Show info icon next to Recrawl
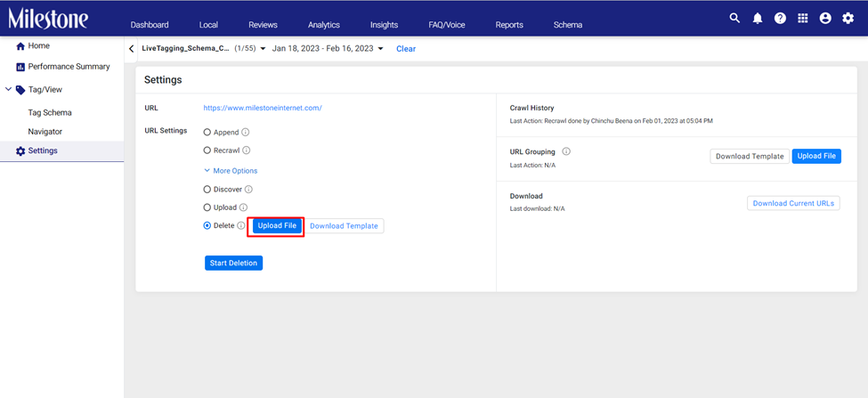 pyautogui.click(x=247, y=150)
